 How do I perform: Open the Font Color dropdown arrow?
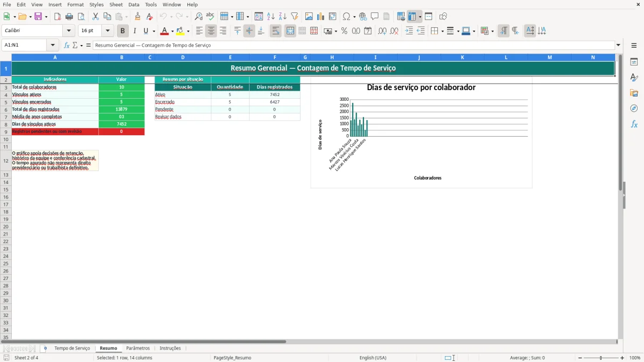(x=172, y=31)
